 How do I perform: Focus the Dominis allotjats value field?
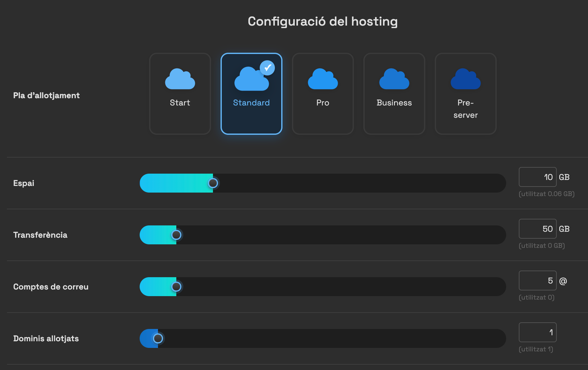pyautogui.click(x=537, y=332)
